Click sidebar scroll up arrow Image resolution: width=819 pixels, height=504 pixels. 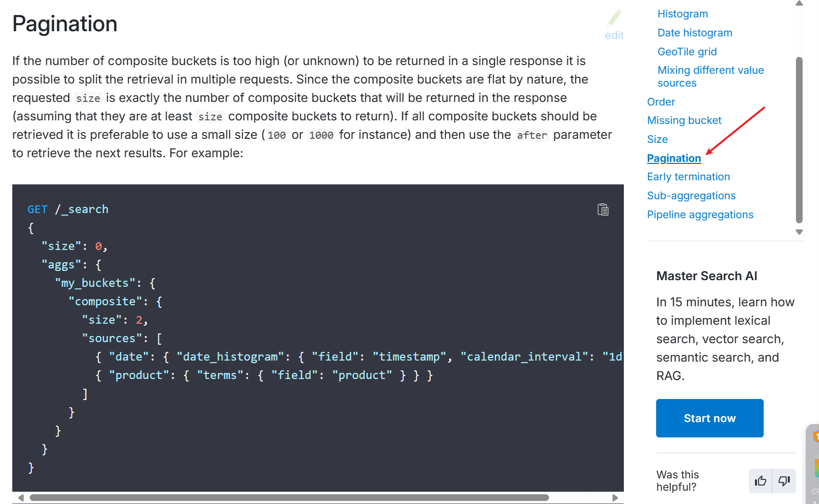pos(799,3)
